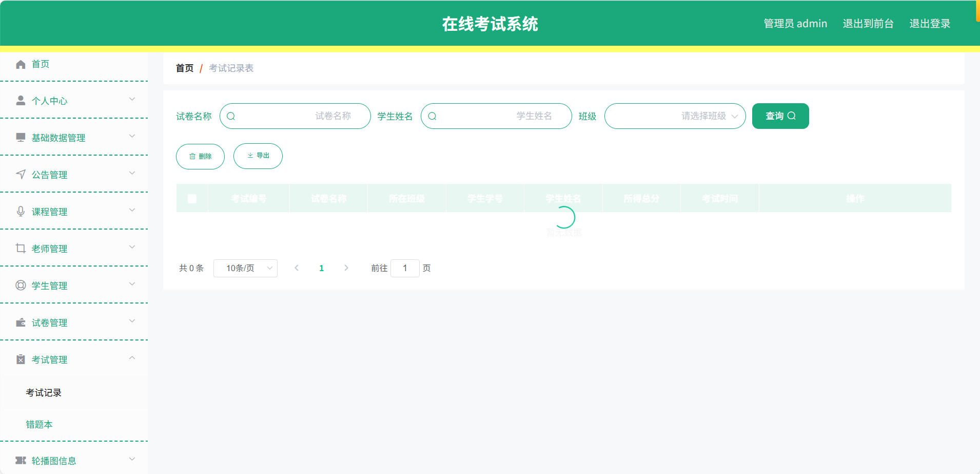Expand 课程管理 menu chevron
The height and width of the screenshot is (474, 980).
132,210
